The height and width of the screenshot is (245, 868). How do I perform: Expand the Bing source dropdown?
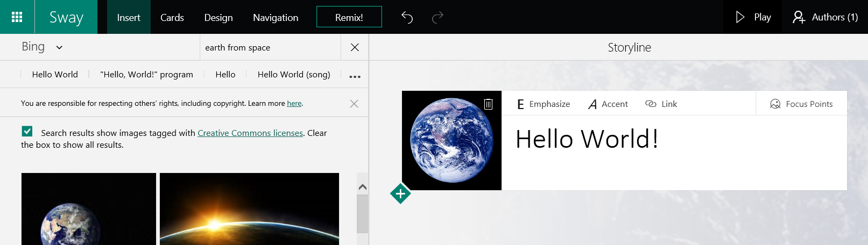43,47
